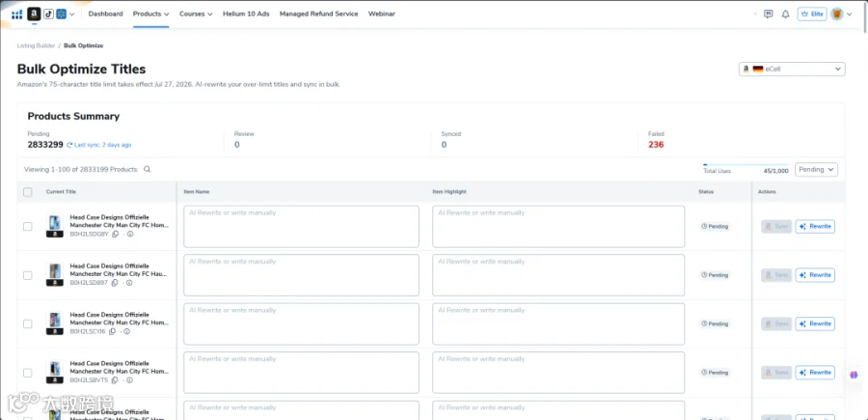Viewport: 868px width, 420px height.
Task: Switch to the Walmart platform icon
Action: coord(61,14)
